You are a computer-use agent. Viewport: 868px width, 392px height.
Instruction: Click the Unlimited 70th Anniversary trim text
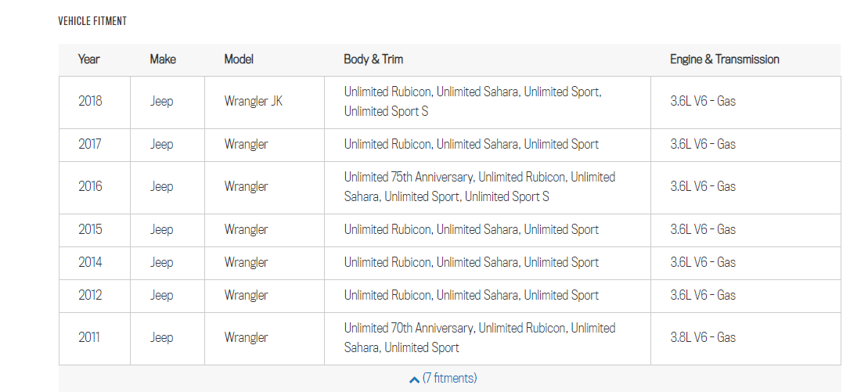pos(408,329)
